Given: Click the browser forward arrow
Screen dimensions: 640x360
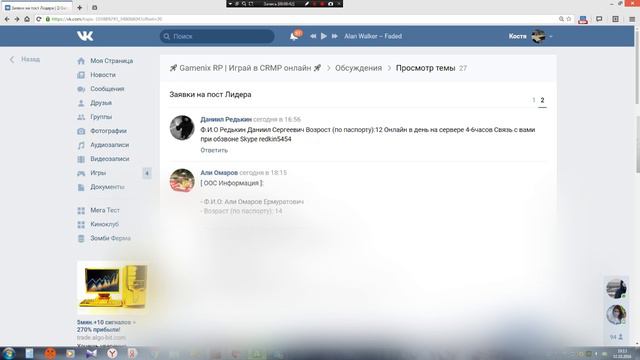Looking at the screenshot, I should [x=17, y=19].
